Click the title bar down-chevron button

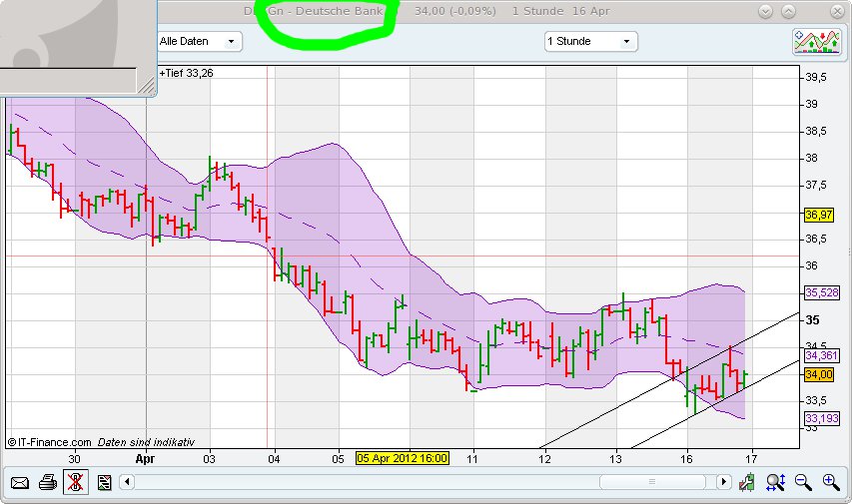[x=765, y=11]
